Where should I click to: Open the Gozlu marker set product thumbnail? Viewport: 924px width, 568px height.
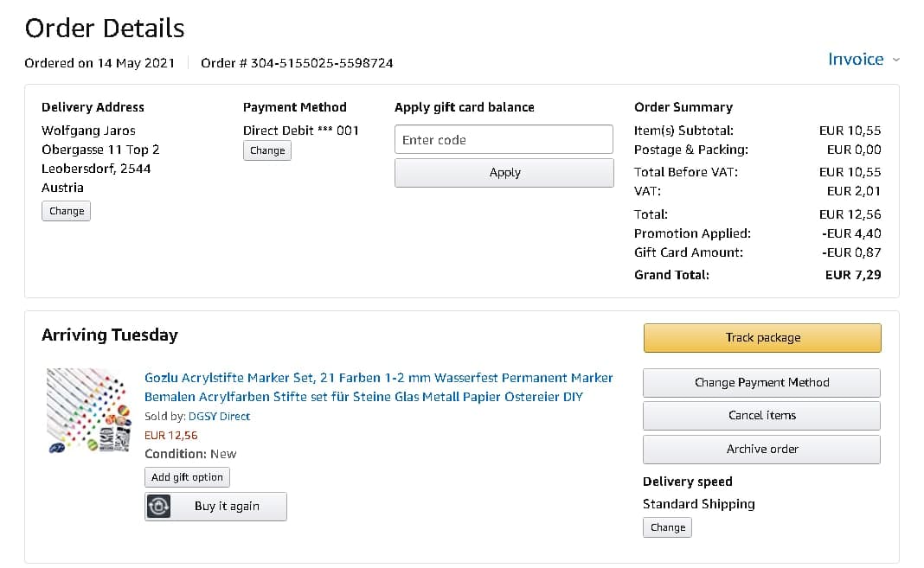[x=91, y=411]
